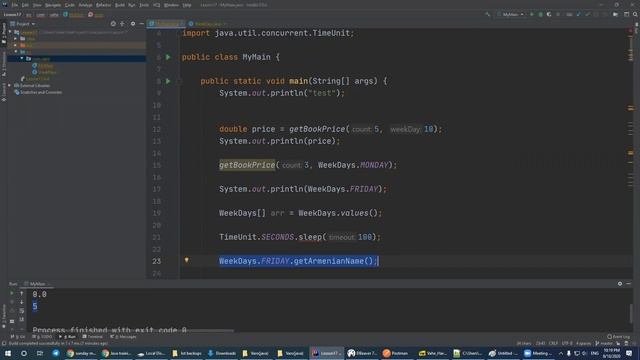Open Telegram from the taskbar
Screen dimensions: 640x360
[x=56, y=353]
